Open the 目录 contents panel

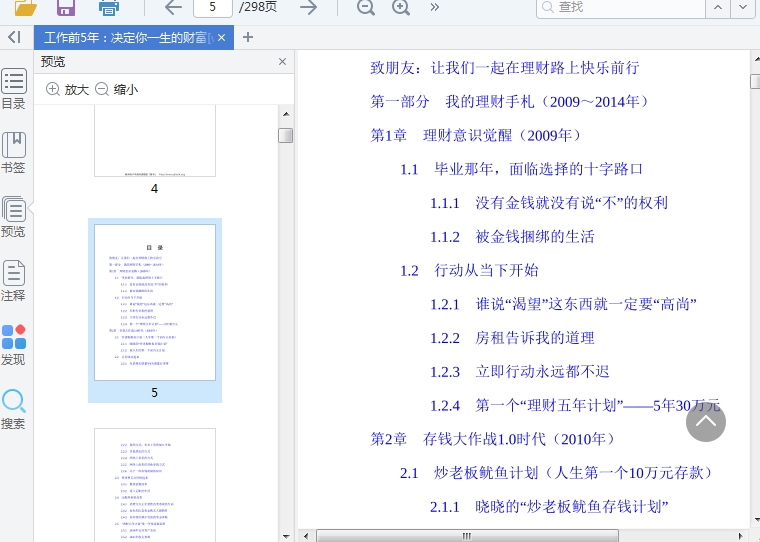14,89
